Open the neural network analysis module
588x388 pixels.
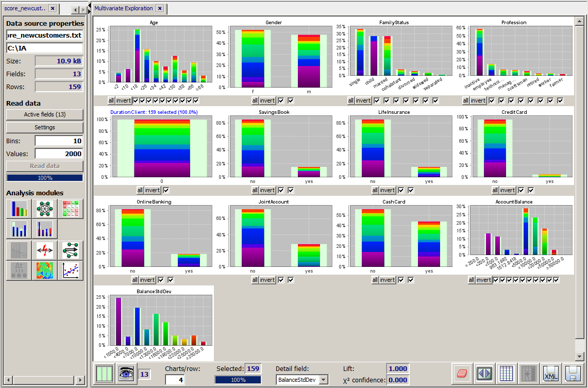44,209
